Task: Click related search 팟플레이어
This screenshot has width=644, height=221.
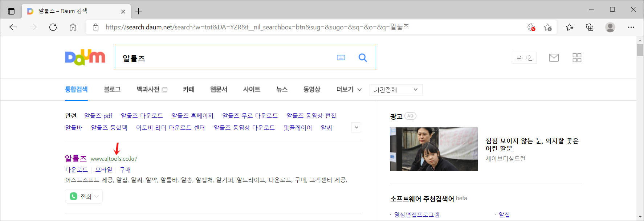Action: (298, 128)
